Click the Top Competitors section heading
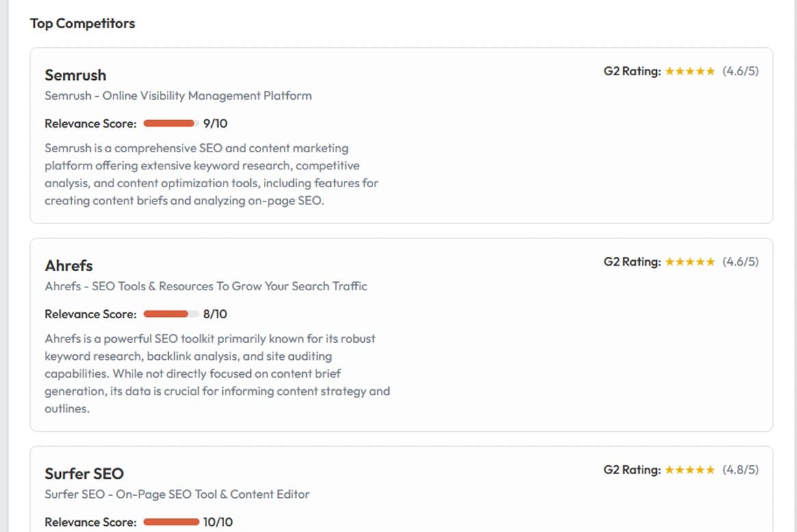Screen dimensions: 797x532 click(83, 23)
